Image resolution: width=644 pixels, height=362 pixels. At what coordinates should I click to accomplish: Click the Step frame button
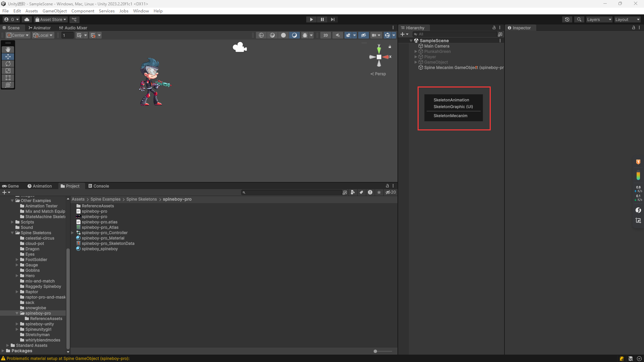pos(332,19)
